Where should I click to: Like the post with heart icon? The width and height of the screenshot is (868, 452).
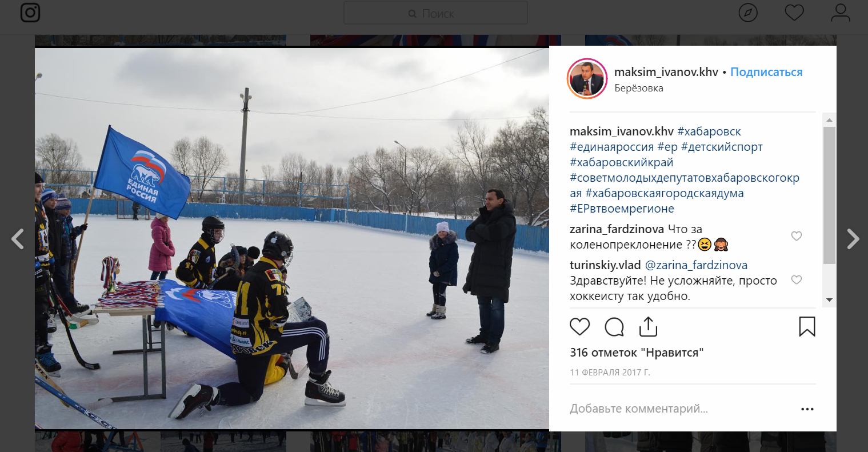(580, 327)
